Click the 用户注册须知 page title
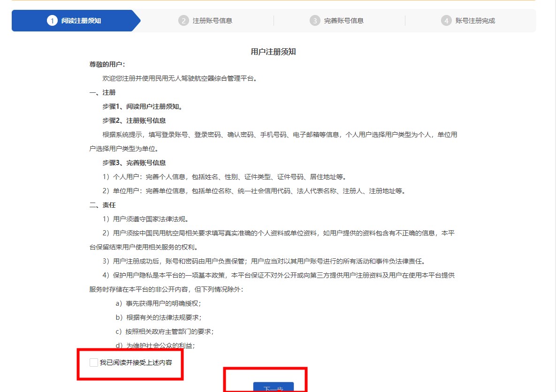Viewport: 556px width, 392px height. pyautogui.click(x=274, y=52)
